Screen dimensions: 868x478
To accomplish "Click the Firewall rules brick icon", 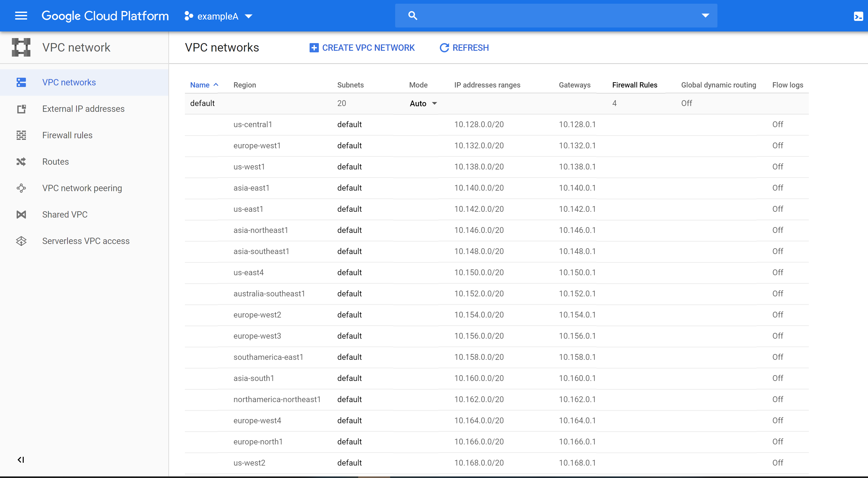I will [21, 135].
